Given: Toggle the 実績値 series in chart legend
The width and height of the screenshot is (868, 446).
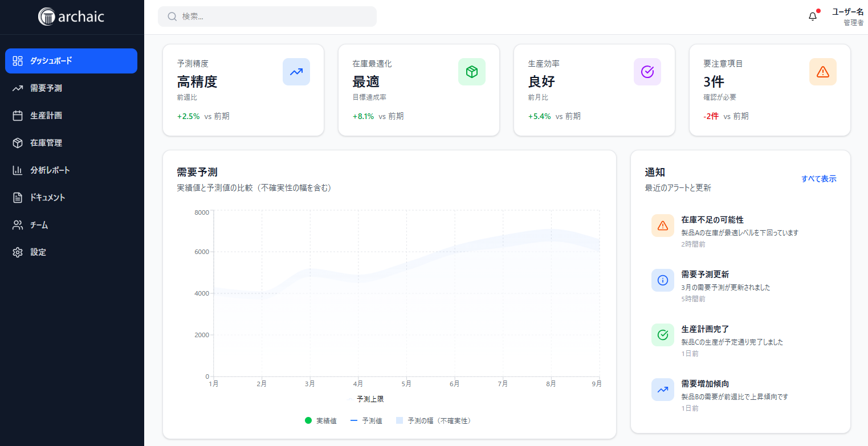Looking at the screenshot, I should [321, 421].
